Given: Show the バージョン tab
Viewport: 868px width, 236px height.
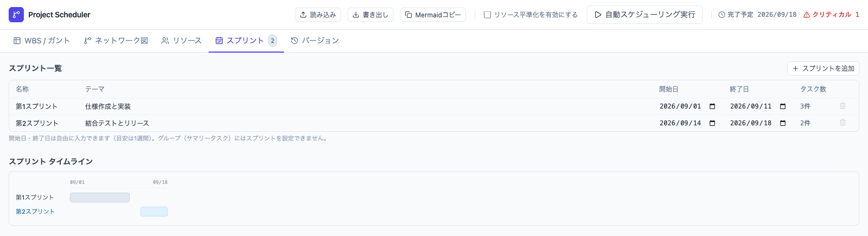Looking at the screenshot, I should point(315,41).
